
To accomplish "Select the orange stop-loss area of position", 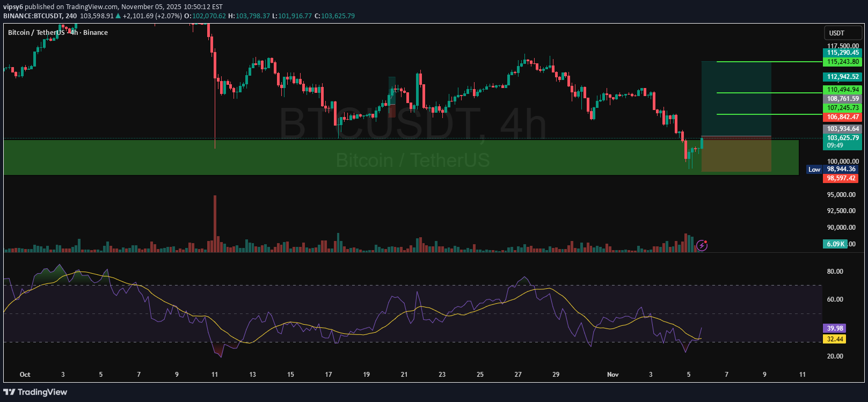I will click(735, 156).
